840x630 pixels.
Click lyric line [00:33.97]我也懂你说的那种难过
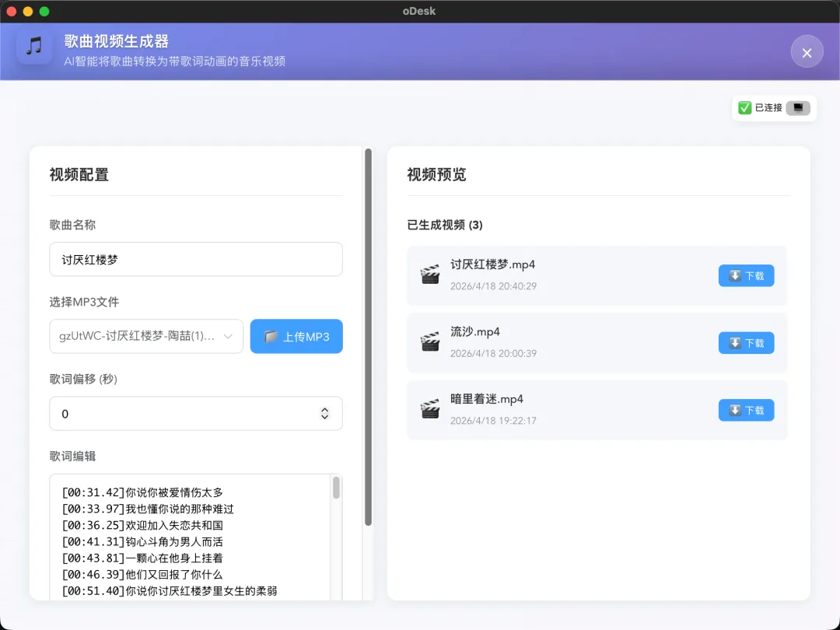tap(148, 509)
